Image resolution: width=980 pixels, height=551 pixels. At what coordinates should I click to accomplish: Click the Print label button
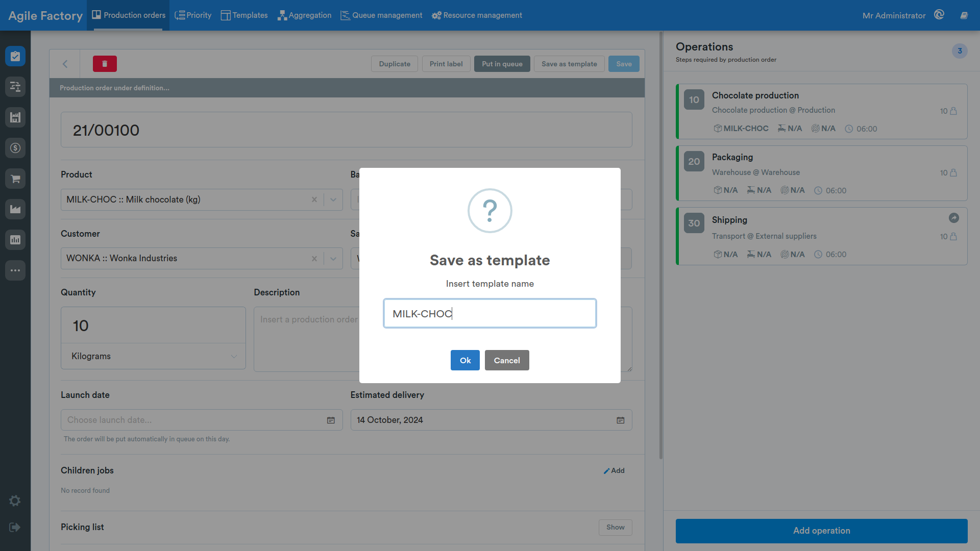coord(446,64)
